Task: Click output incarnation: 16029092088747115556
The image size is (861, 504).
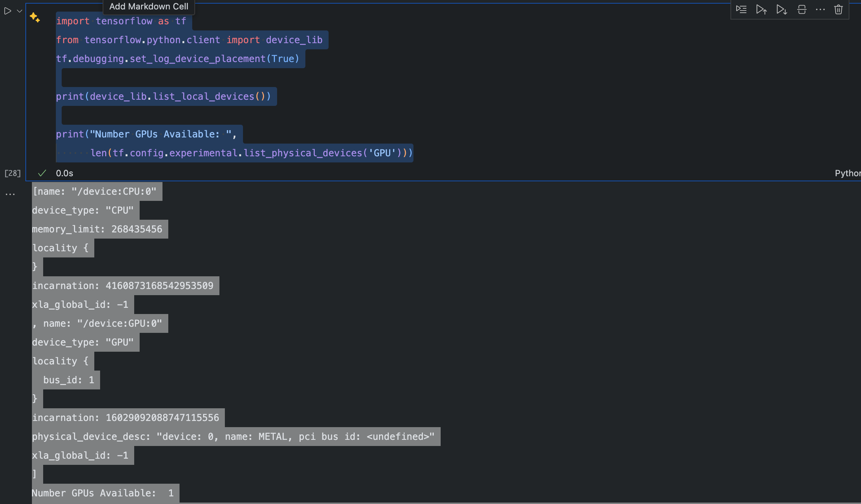Action: [125, 418]
